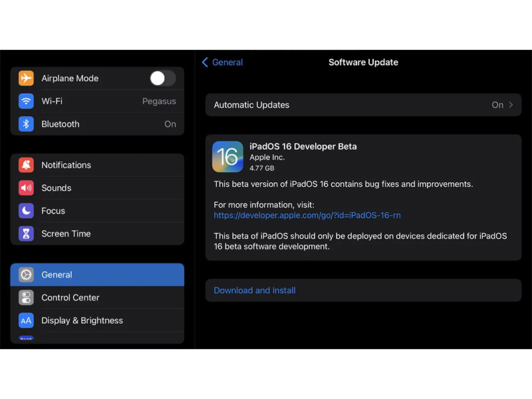The image size is (532, 399).
Task: Open the Automatic Updates row
Action: click(363, 105)
